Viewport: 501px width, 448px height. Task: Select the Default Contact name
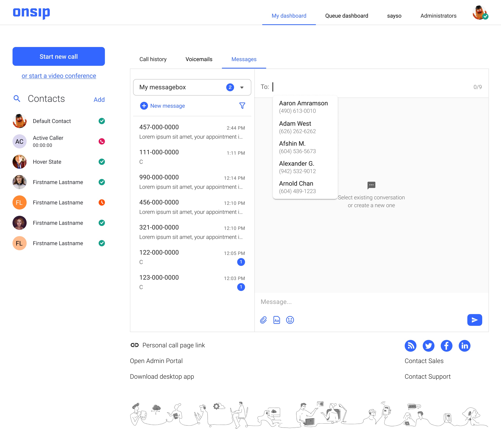52,121
